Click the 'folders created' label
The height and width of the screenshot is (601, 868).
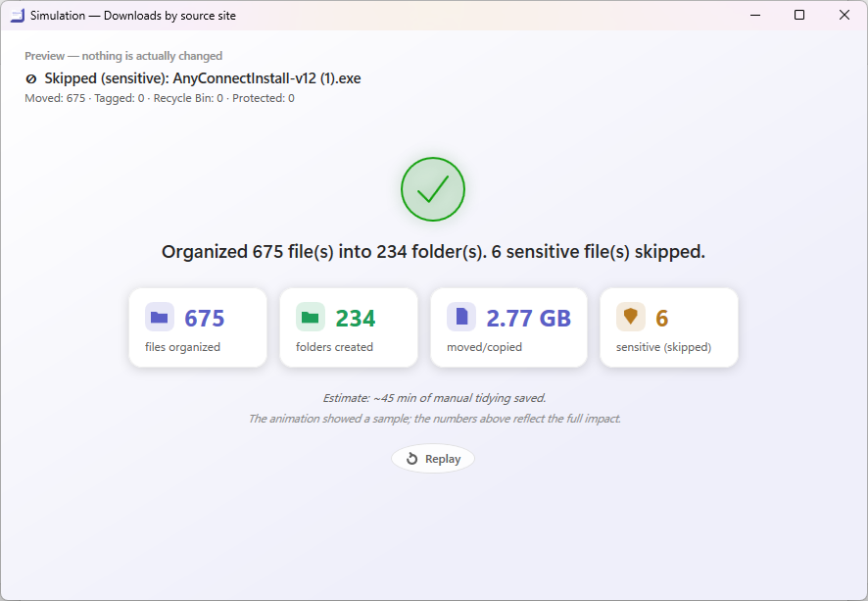[334, 347]
